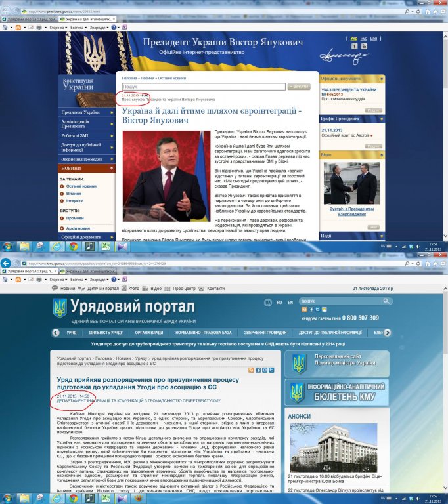Expand the Президент України sidebar arrow
This screenshot has height=504, width=448.
click(112, 112)
